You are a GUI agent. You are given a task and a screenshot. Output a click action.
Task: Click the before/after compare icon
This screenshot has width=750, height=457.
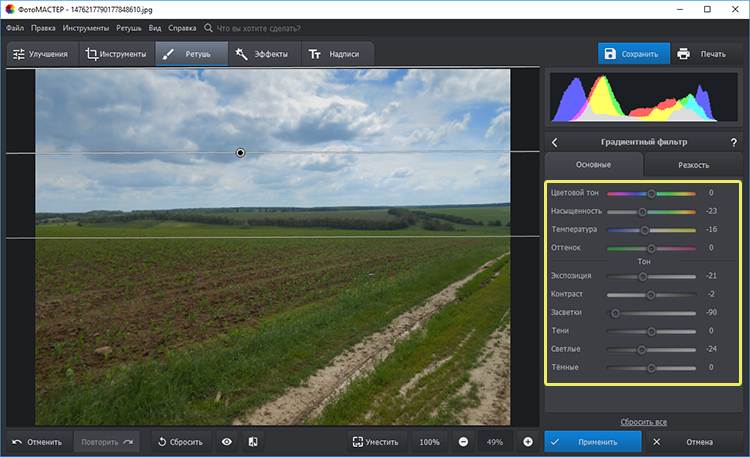[x=253, y=441]
